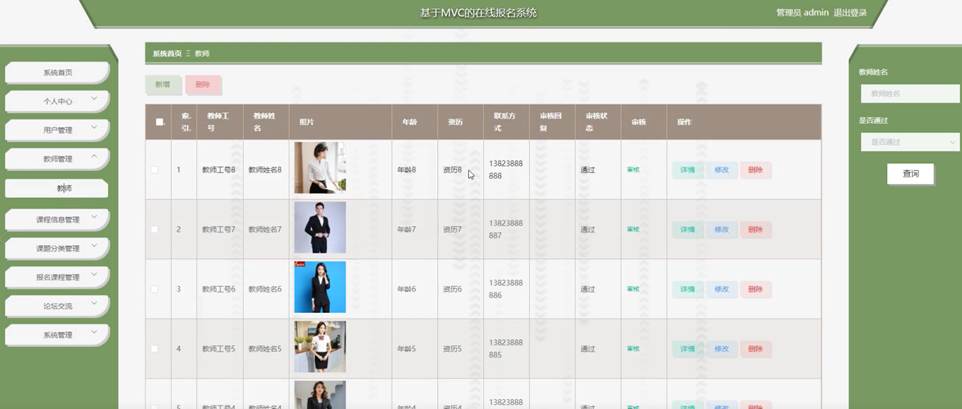
Task: Click row 删除 for 教师姓名8
Action: tap(755, 170)
